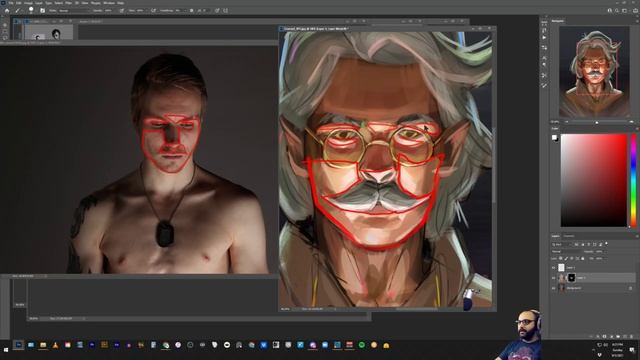Open Spotify from the taskbar
The width and height of the screenshot is (640, 360).
point(362,345)
